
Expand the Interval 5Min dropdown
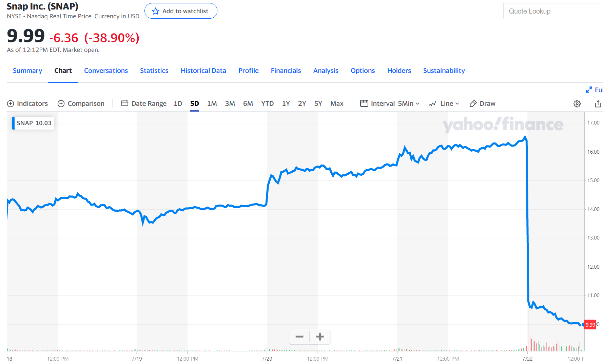[x=409, y=103]
